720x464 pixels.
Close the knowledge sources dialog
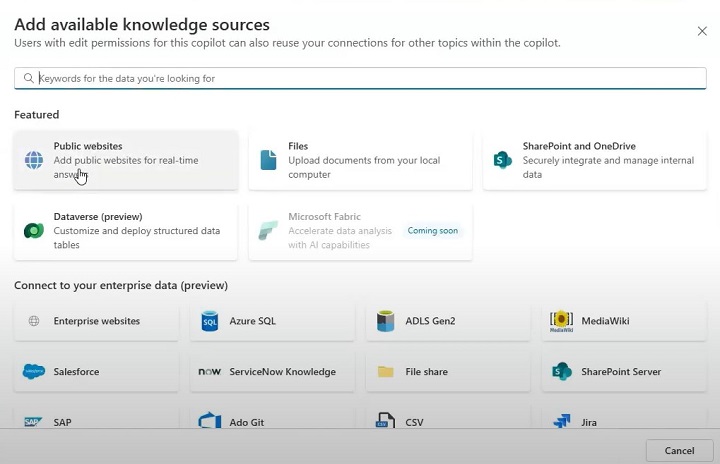(702, 31)
